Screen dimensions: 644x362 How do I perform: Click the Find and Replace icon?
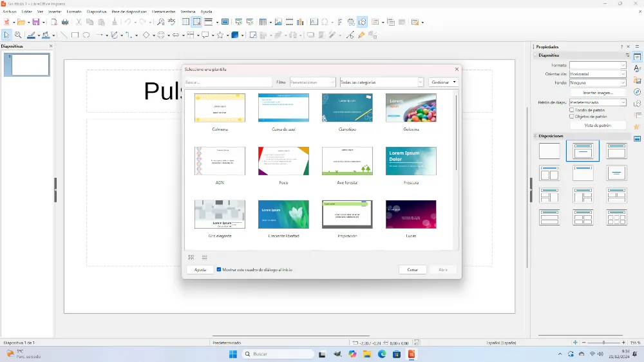pyautogui.click(x=160, y=22)
